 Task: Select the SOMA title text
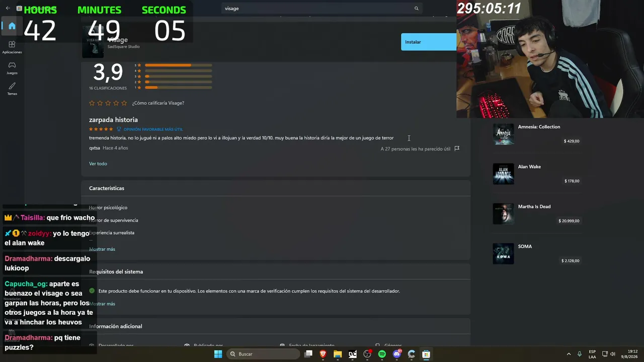pyautogui.click(x=525, y=246)
